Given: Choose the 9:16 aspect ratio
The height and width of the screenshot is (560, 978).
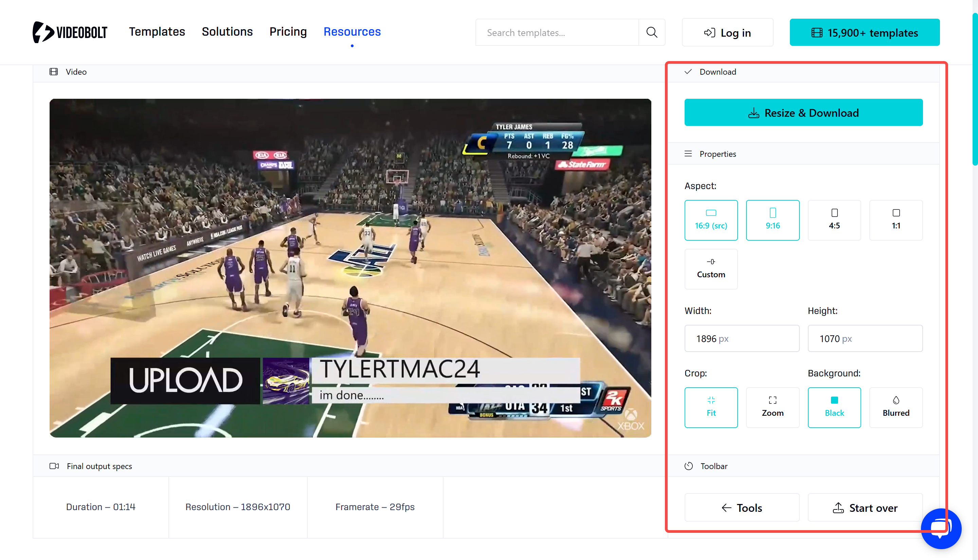Looking at the screenshot, I should coord(772,220).
